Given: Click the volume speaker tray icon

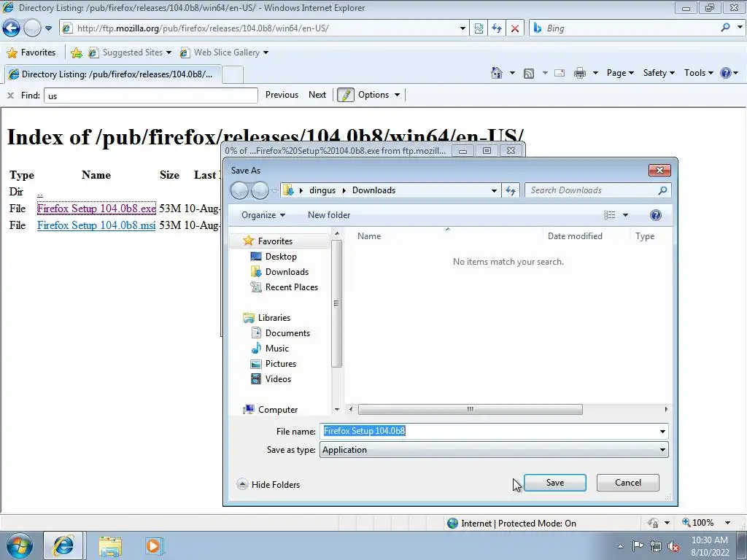Looking at the screenshot, I should tap(673, 546).
